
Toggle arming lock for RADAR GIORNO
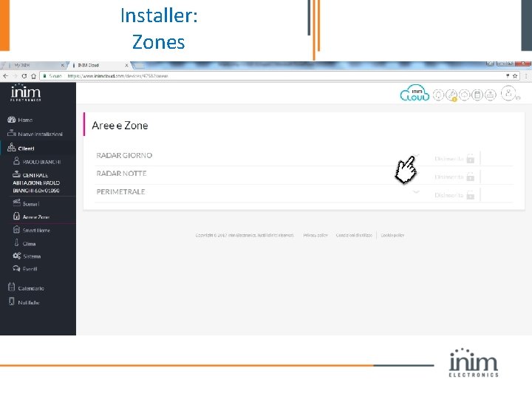[470, 158]
